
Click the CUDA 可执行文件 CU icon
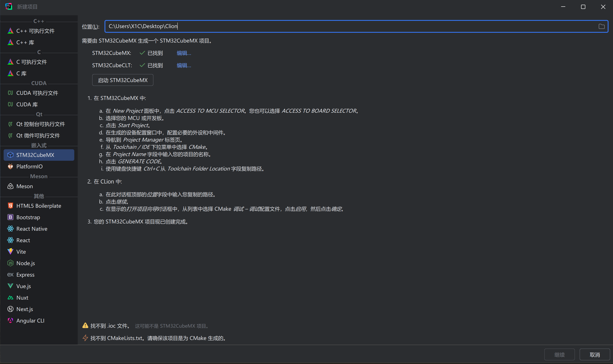point(10,93)
